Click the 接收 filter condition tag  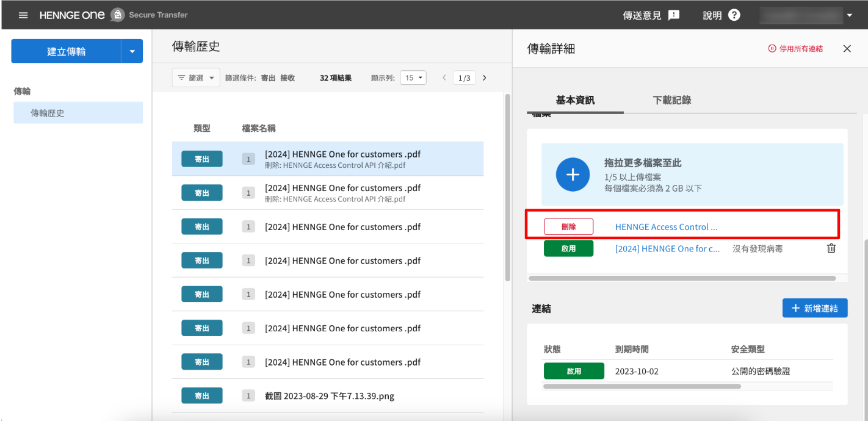[288, 78]
